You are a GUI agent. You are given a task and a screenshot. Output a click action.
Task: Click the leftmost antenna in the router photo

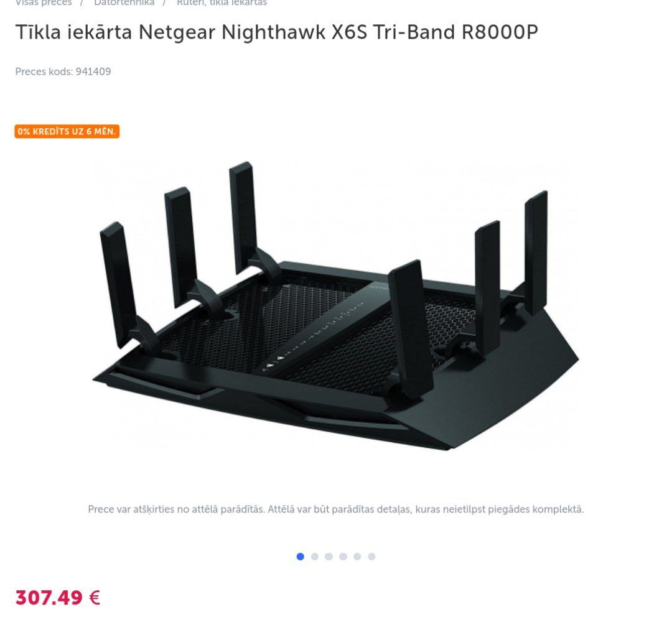pos(116,284)
